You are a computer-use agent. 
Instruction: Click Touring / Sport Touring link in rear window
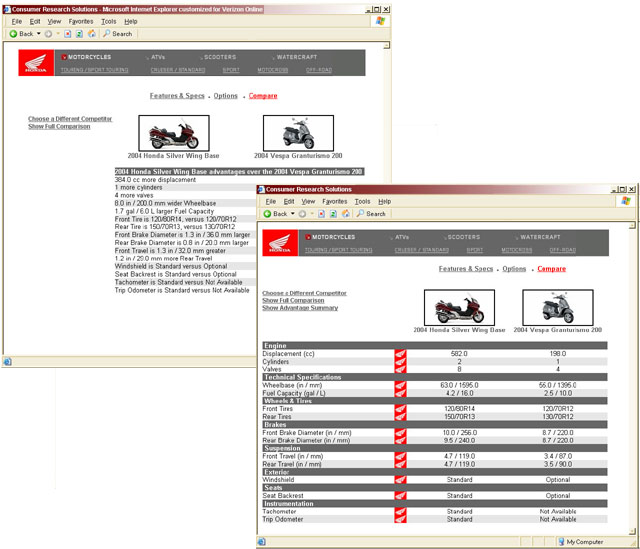click(94, 70)
